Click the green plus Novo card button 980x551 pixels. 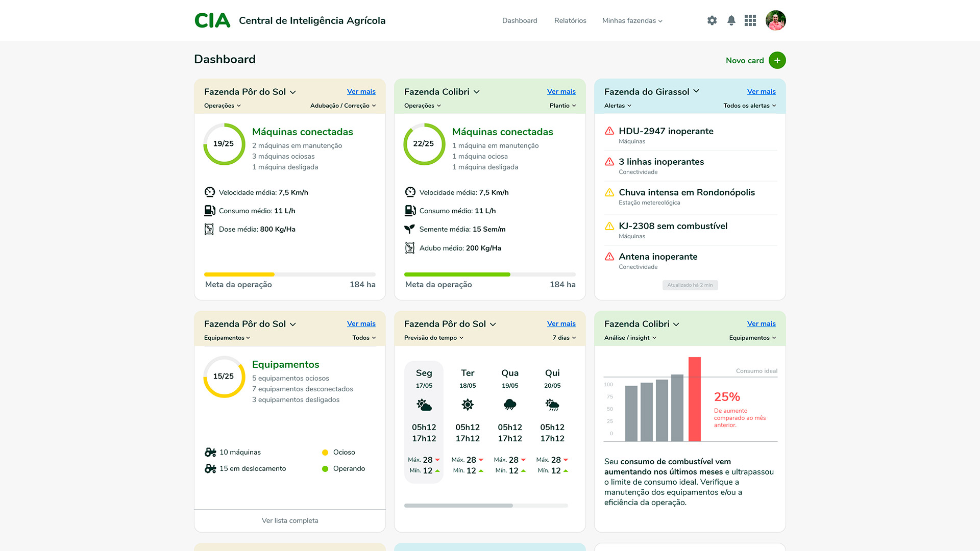pos(777,60)
